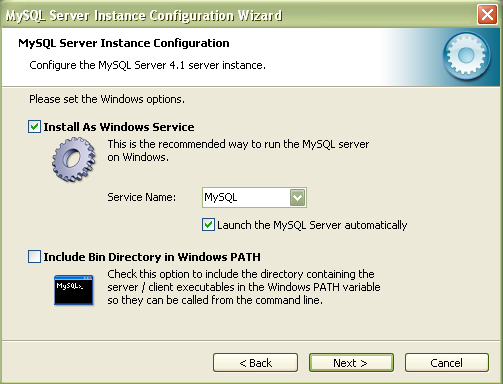Click the 'Check this option to include' description
The image size is (503, 384).
point(244,287)
